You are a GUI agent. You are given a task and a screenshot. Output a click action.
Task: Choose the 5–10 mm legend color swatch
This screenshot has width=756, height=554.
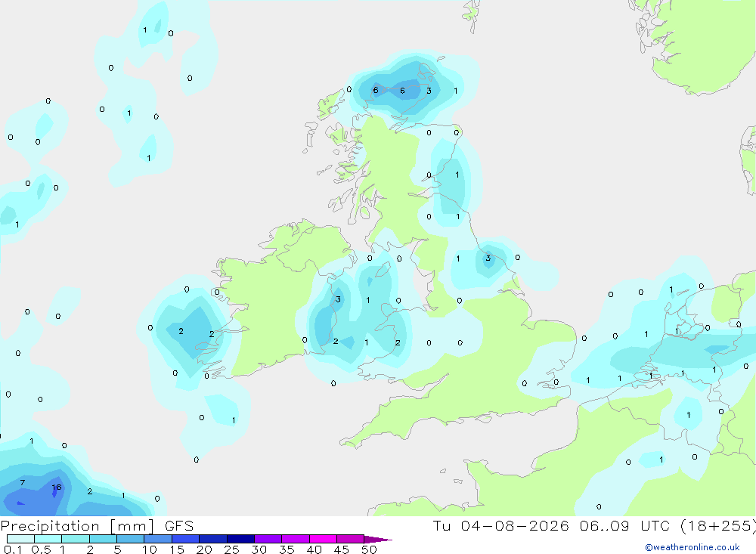click(131, 539)
